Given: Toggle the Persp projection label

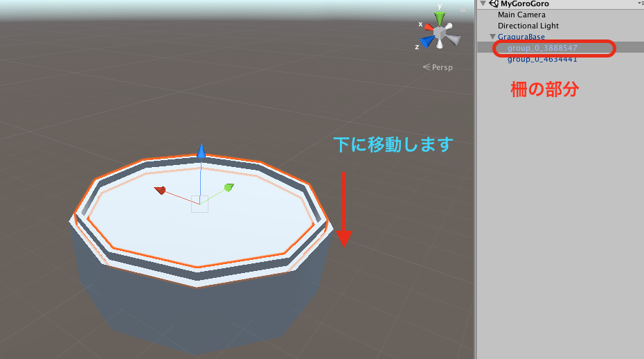Looking at the screenshot, I should pos(440,68).
